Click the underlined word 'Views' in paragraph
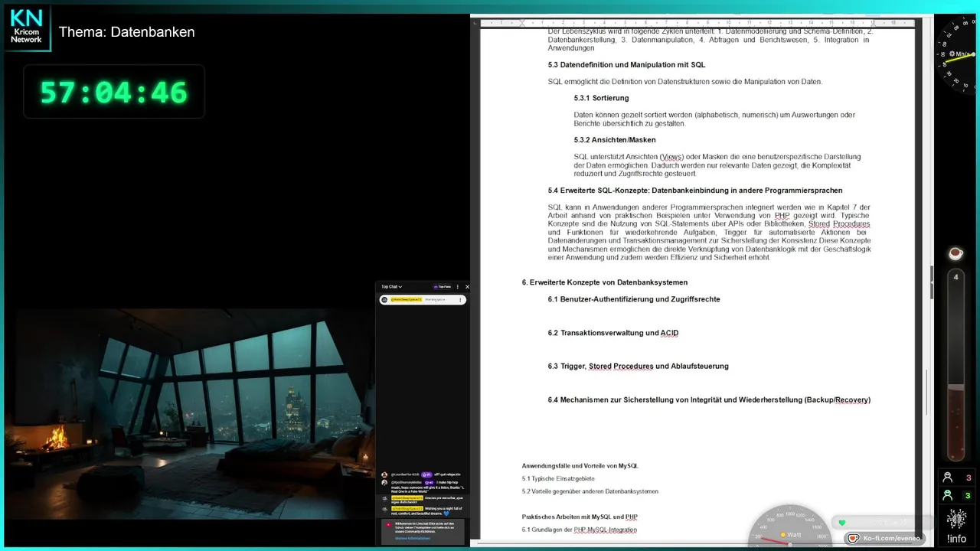Viewport: 980px width, 551px height. pyautogui.click(x=671, y=157)
